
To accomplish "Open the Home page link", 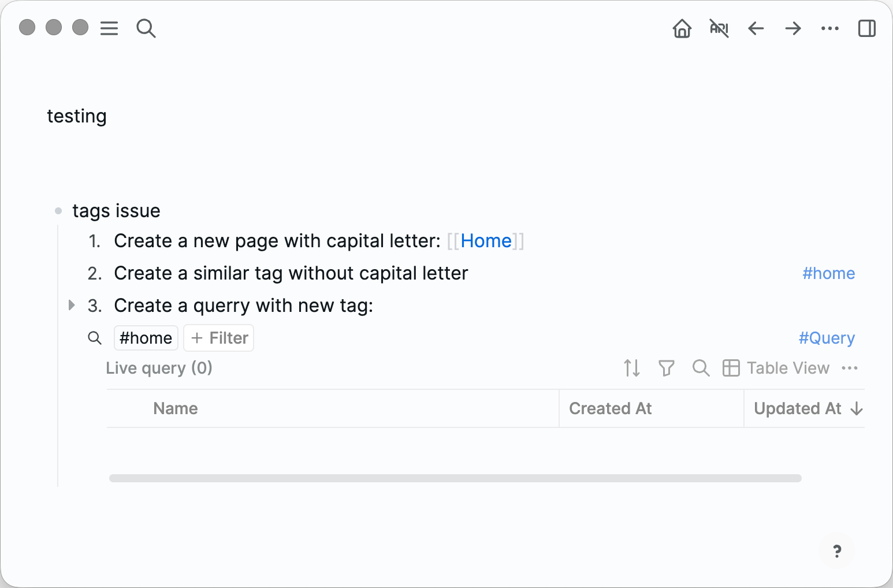I will tap(486, 241).
